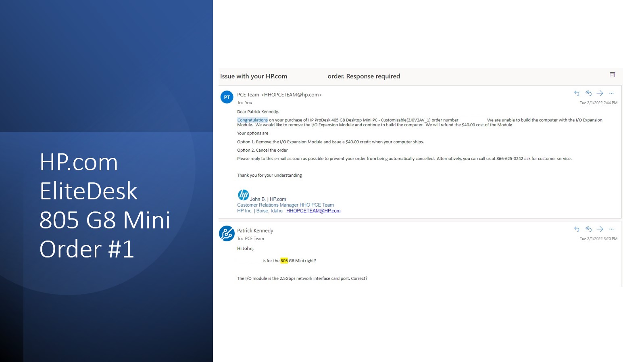Viewport: 644px width, 362px height.
Task: Click To: PCE Team recipient line
Action: [x=250, y=239]
